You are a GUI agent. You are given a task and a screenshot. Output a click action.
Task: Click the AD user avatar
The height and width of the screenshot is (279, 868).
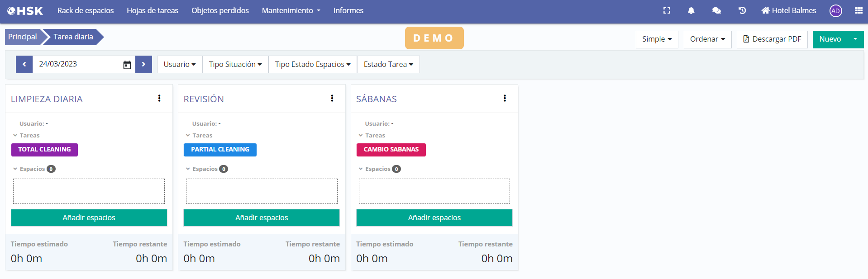[x=835, y=11]
